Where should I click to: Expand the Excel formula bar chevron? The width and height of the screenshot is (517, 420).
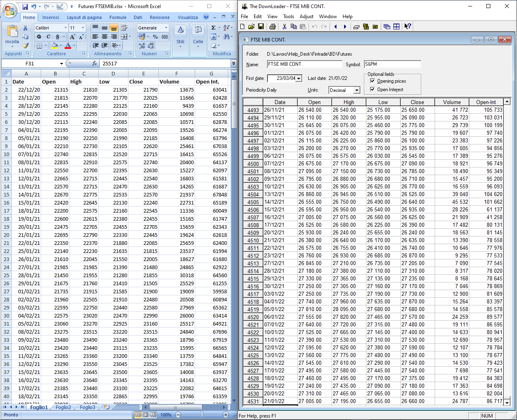point(233,63)
